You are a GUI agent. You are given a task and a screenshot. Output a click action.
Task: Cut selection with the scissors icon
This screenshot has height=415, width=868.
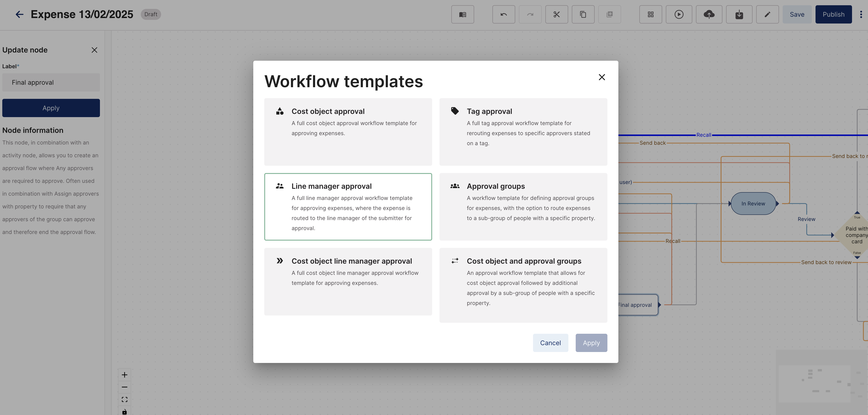pos(556,15)
